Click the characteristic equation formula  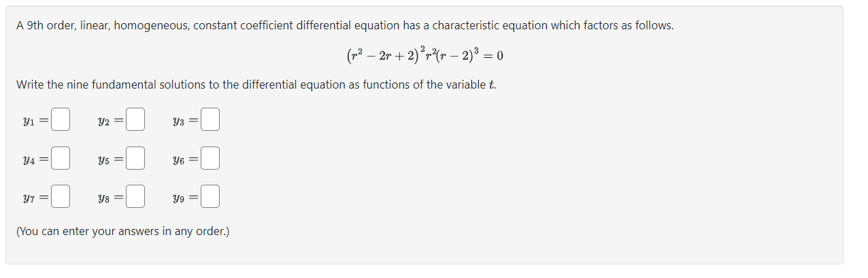[424, 55]
